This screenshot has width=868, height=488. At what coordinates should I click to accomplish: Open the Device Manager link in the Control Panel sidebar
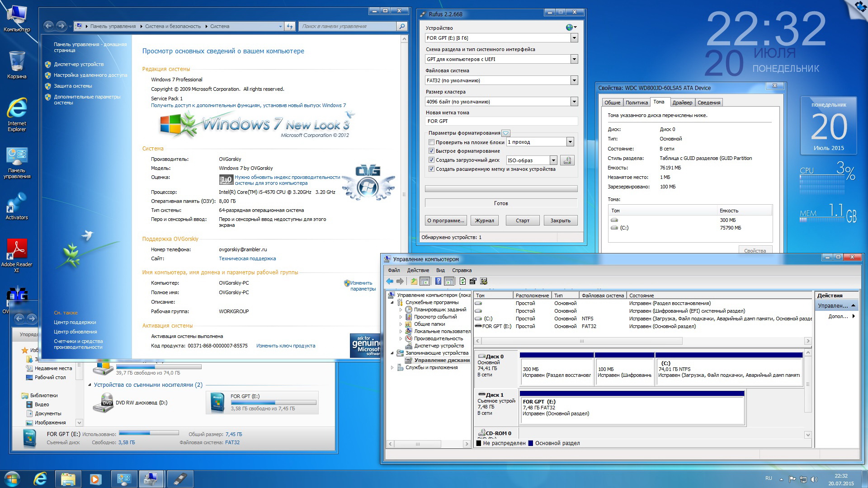coord(79,64)
